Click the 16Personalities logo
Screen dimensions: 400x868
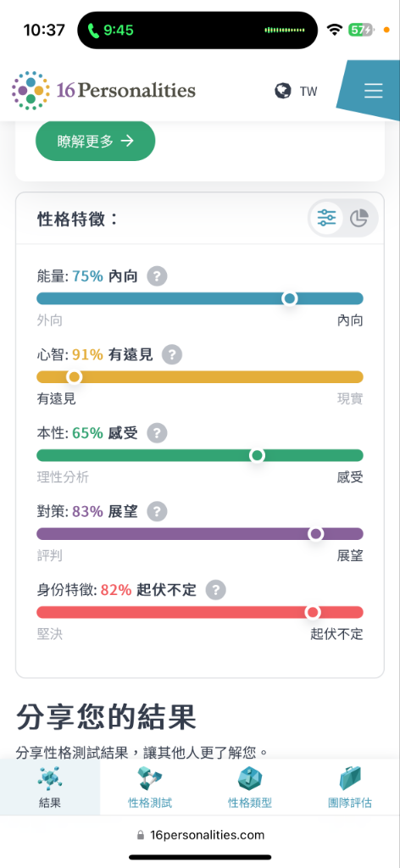click(x=103, y=90)
